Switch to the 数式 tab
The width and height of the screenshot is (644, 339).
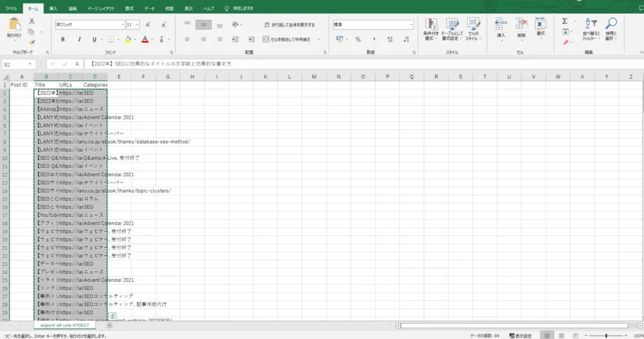click(130, 8)
